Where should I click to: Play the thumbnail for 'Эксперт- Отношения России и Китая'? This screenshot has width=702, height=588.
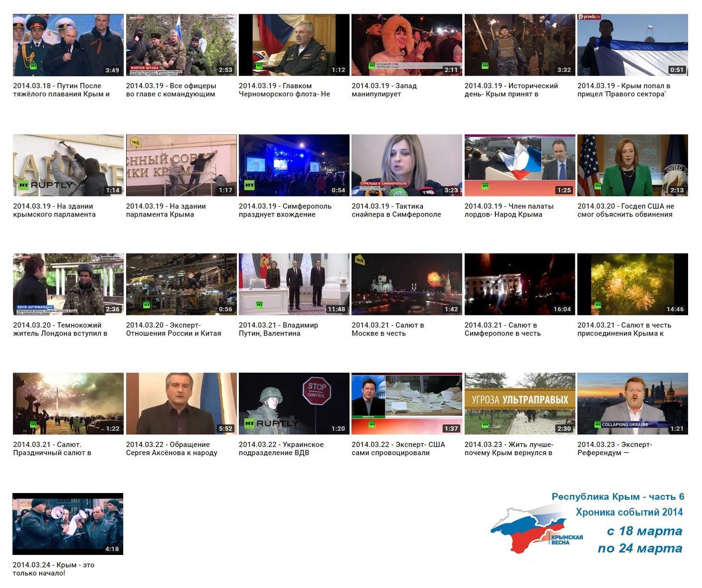(181, 284)
